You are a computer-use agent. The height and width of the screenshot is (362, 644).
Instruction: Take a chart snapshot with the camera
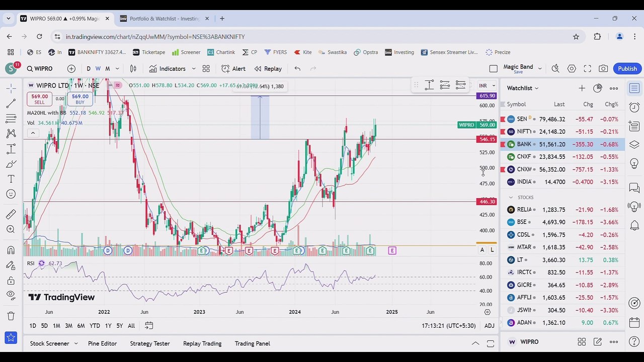coord(603,69)
